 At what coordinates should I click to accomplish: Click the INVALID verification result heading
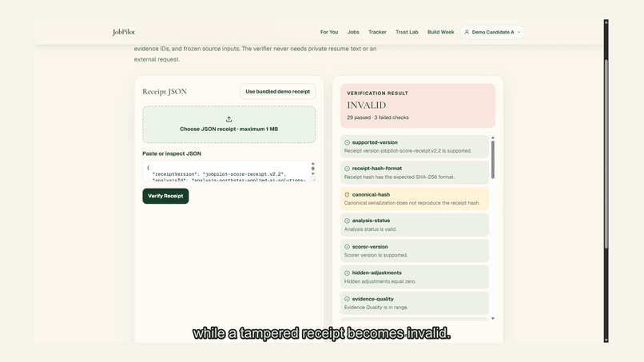[367, 105]
